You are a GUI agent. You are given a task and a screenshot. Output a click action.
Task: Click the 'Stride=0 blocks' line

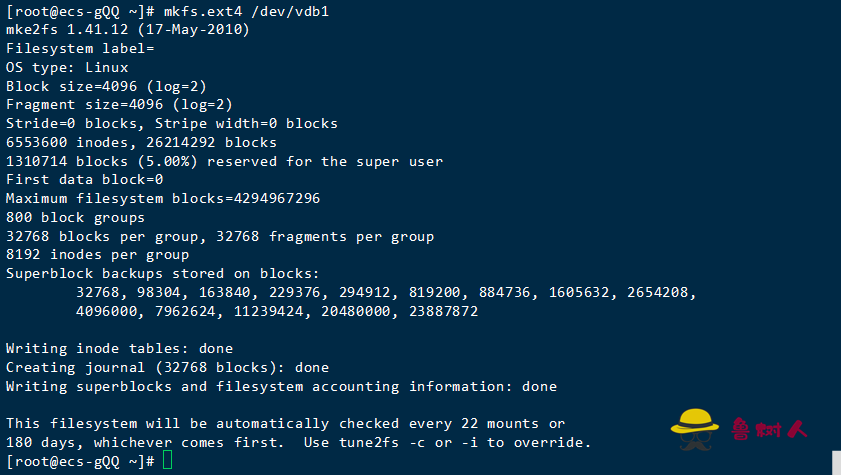(x=172, y=123)
